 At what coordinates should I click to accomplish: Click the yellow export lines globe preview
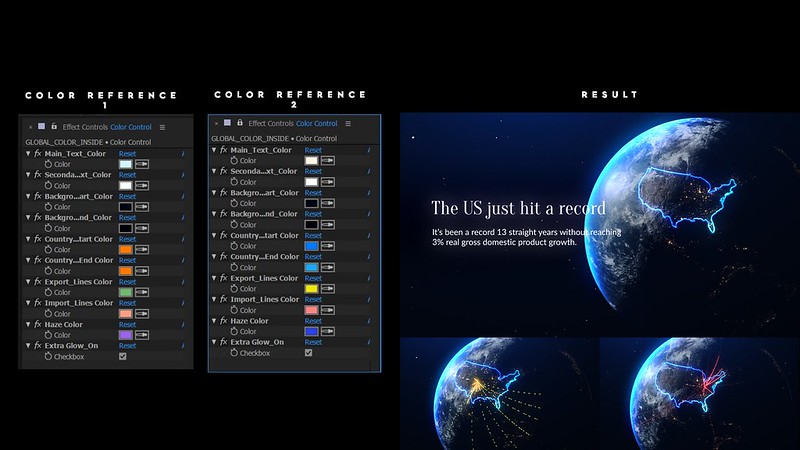499,393
